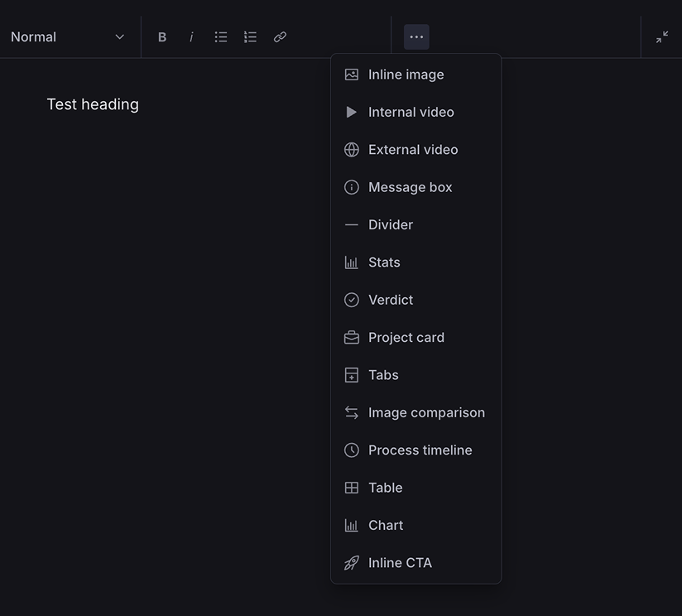Click the Chart bars icon
682x616 pixels.
[x=352, y=525]
